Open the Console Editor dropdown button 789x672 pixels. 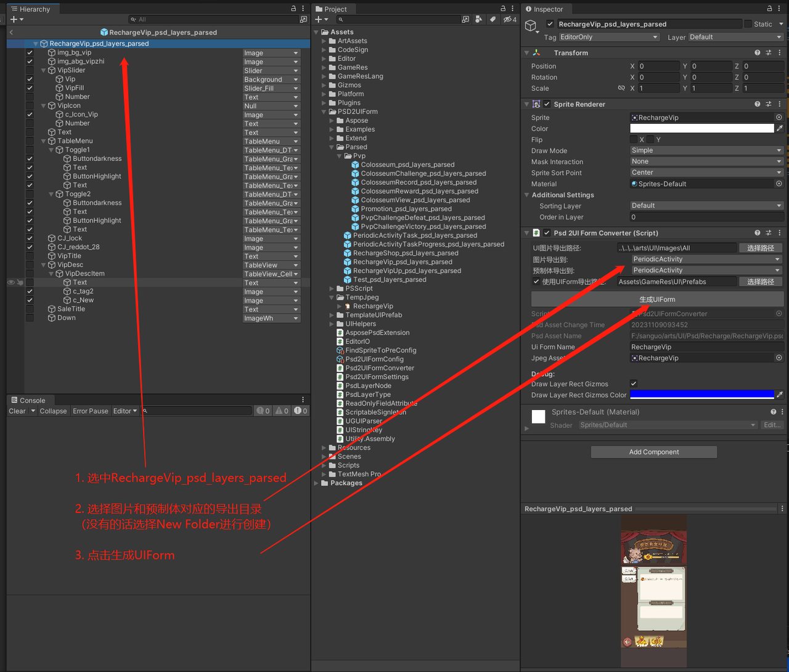(125, 411)
